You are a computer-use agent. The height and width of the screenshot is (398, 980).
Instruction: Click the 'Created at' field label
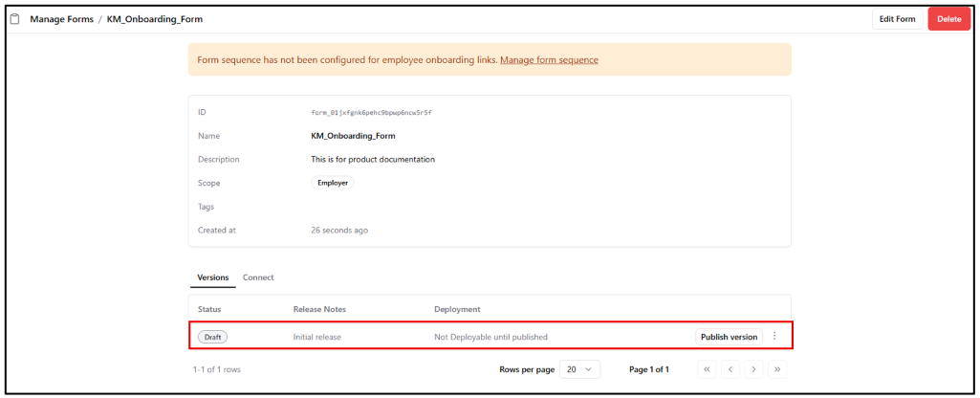(x=217, y=231)
